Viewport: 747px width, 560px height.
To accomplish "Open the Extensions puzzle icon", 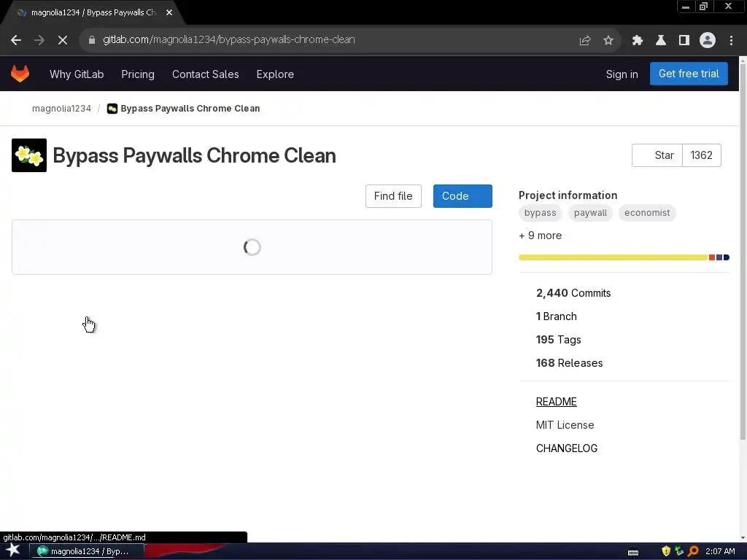I will click(x=638, y=41).
